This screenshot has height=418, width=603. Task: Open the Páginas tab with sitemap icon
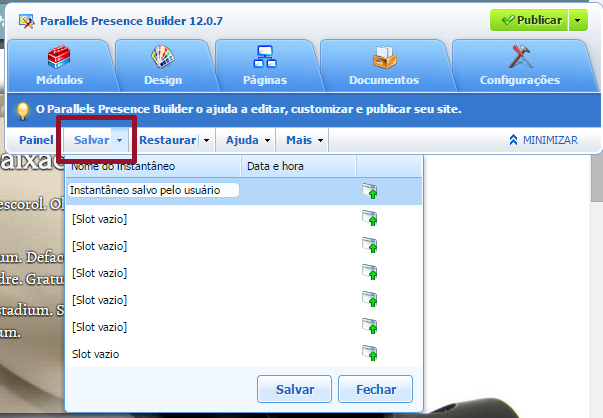[265, 65]
